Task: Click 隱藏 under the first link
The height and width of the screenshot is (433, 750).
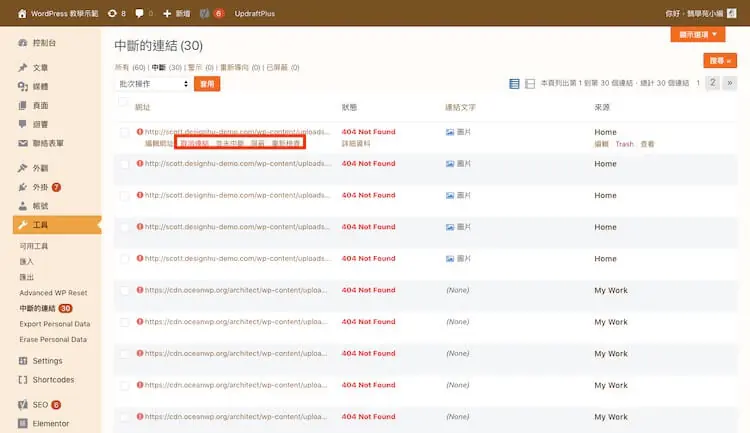Action: (258, 143)
